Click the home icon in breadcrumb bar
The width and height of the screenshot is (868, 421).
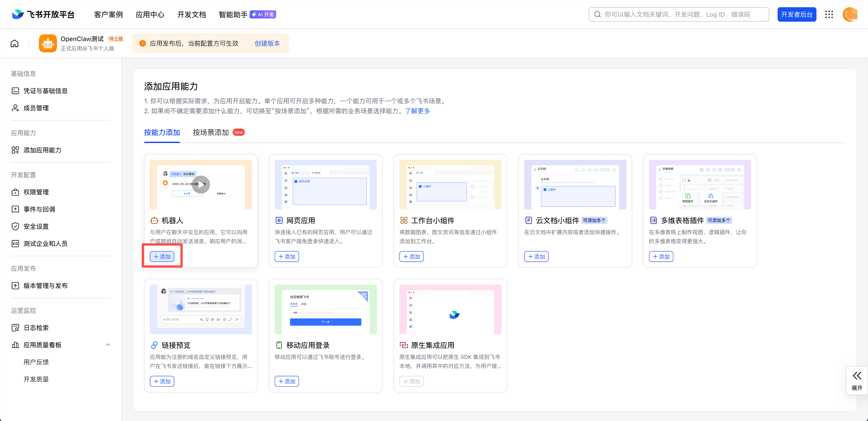pos(14,43)
